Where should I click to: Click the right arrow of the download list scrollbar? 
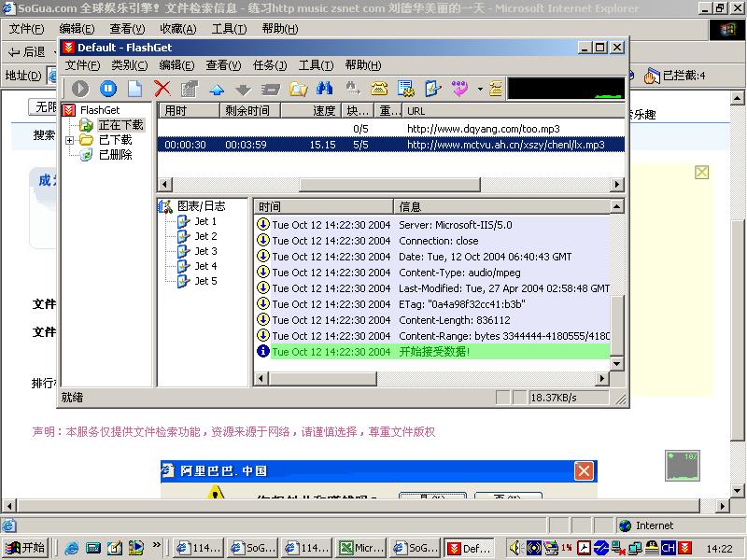pos(617,184)
